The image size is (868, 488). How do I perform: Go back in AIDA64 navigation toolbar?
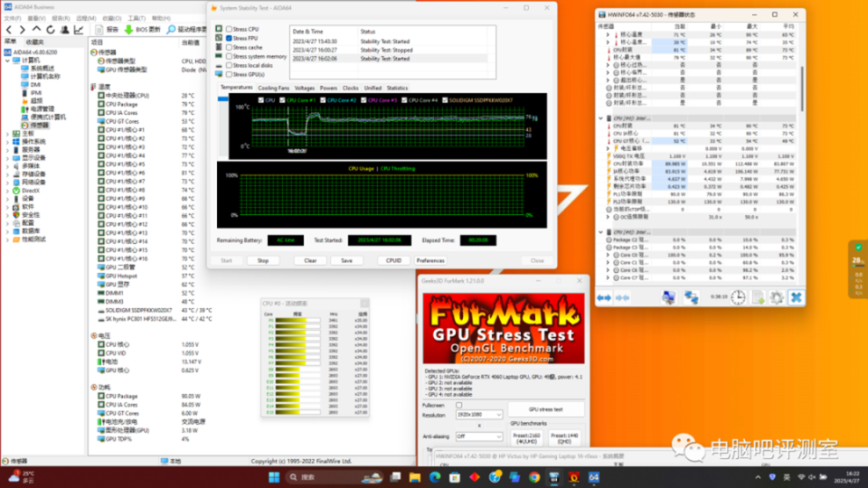click(x=9, y=30)
